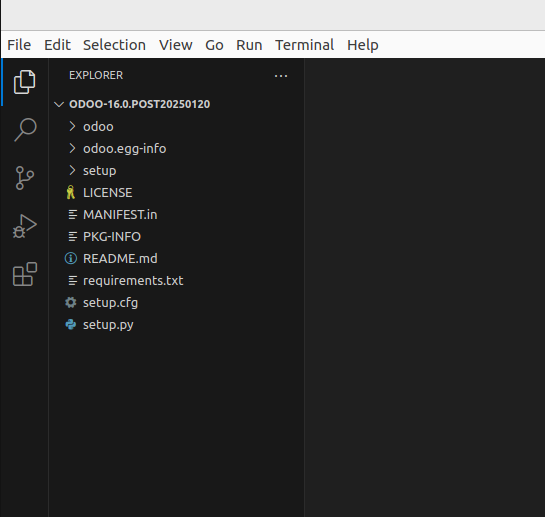
Task: Open the Search view icon
Action: (x=25, y=130)
